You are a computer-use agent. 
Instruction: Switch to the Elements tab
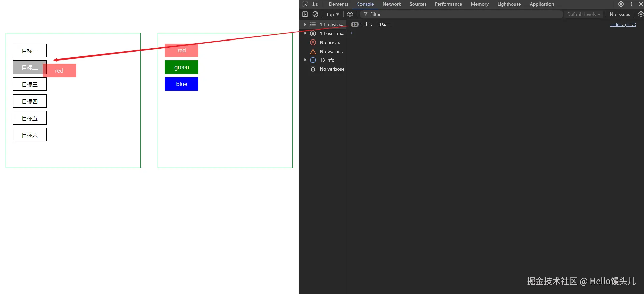(x=338, y=4)
